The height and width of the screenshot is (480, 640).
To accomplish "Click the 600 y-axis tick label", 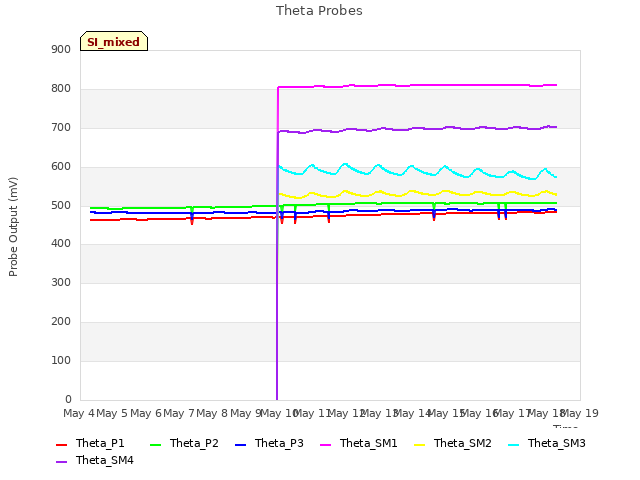I will pyautogui.click(x=61, y=167).
